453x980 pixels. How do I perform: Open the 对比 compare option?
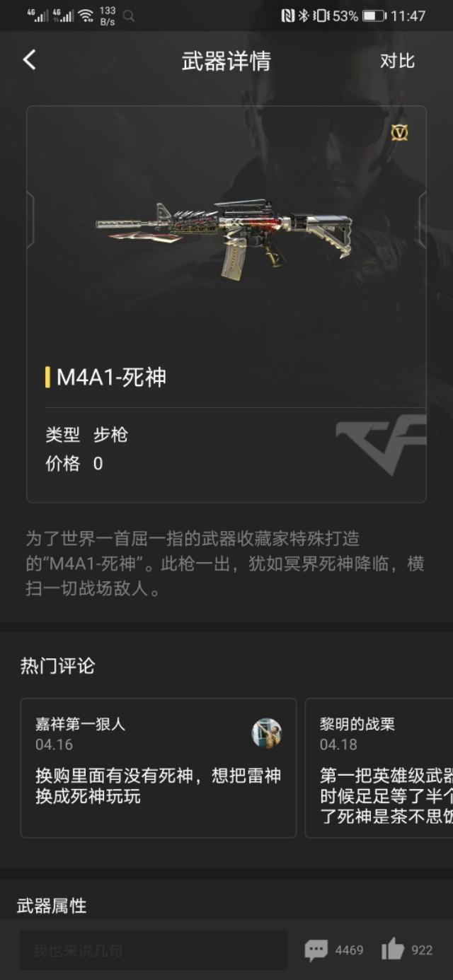(x=397, y=62)
